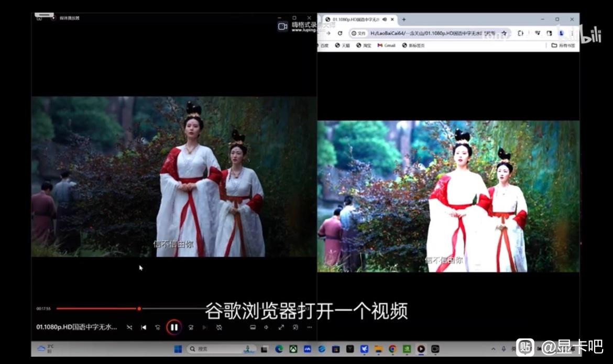Screen dimensions: 613x364
Task: Open the Taobao bookmark
Action: tap(364, 46)
